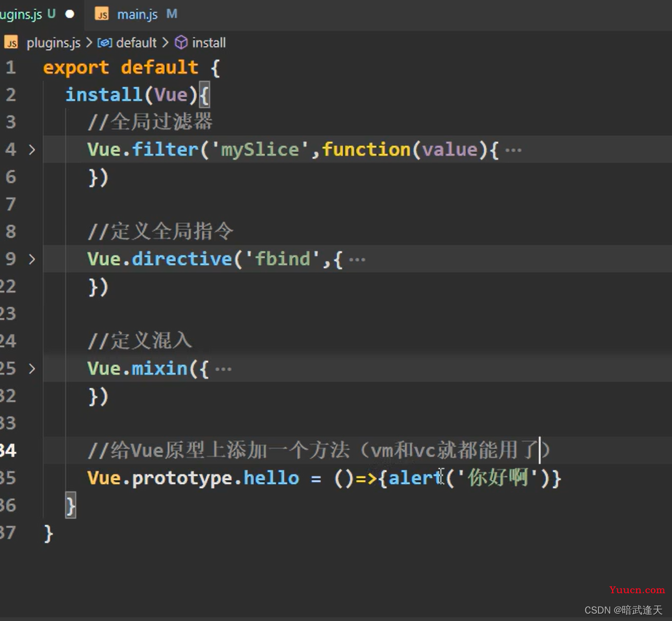Expand folded Vue.filter block at line 4
Screen dimensions: 672x621
click(x=32, y=149)
